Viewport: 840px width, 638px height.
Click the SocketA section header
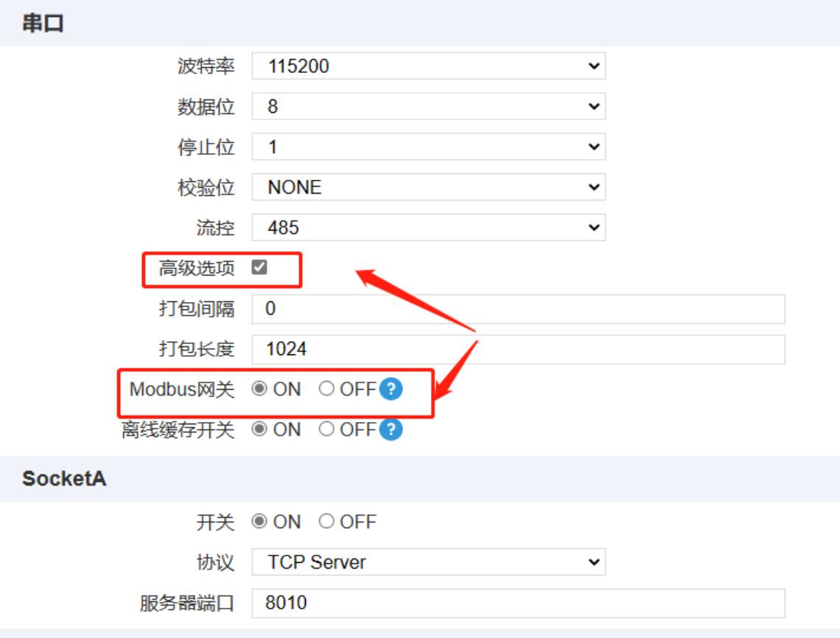click(64, 479)
